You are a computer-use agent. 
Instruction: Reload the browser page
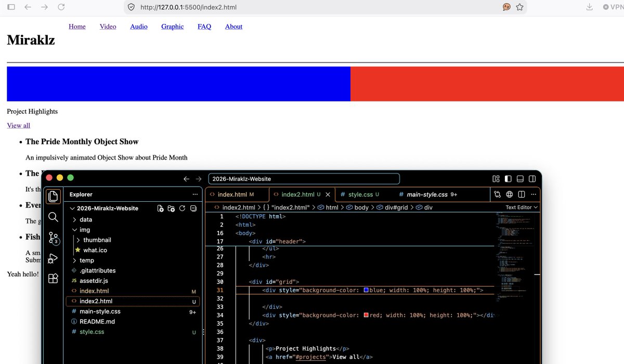tap(61, 7)
